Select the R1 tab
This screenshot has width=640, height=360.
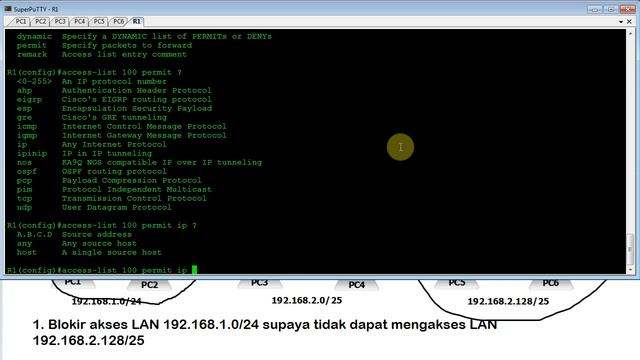point(136,21)
